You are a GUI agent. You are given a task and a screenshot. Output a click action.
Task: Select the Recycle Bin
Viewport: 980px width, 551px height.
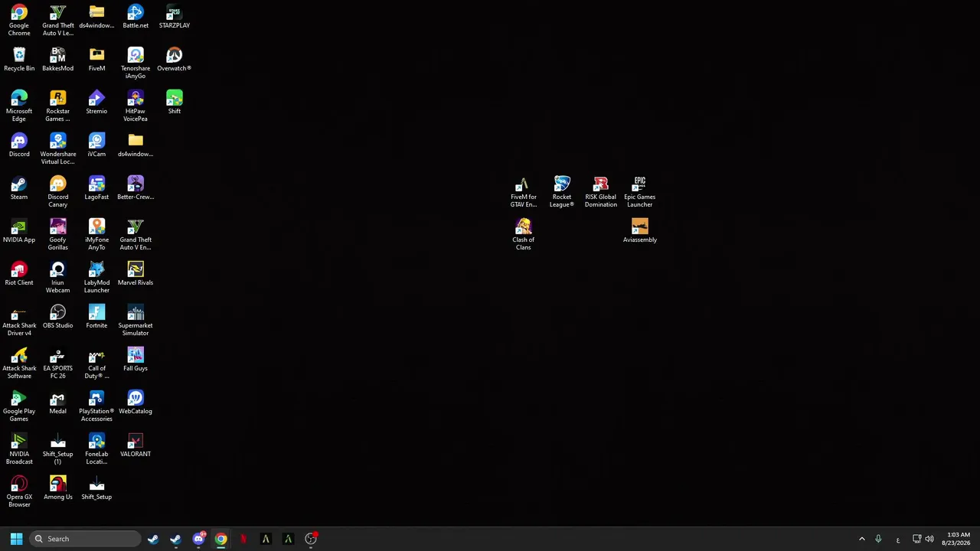click(x=19, y=60)
